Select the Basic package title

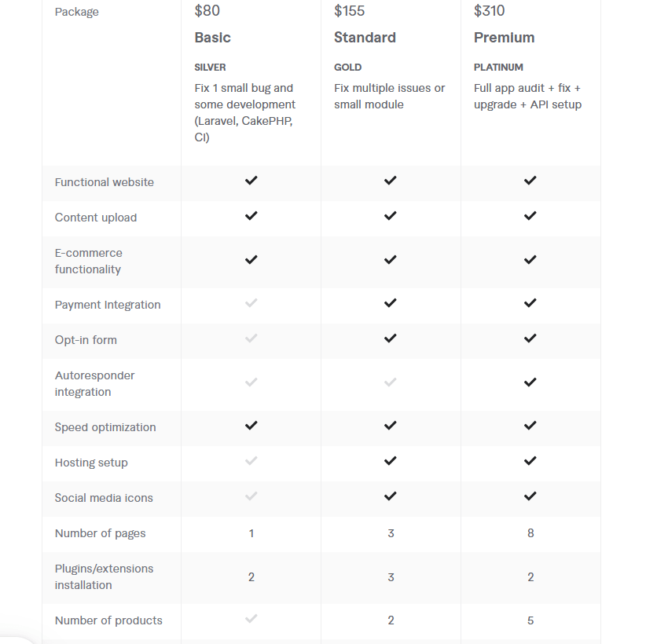(213, 38)
